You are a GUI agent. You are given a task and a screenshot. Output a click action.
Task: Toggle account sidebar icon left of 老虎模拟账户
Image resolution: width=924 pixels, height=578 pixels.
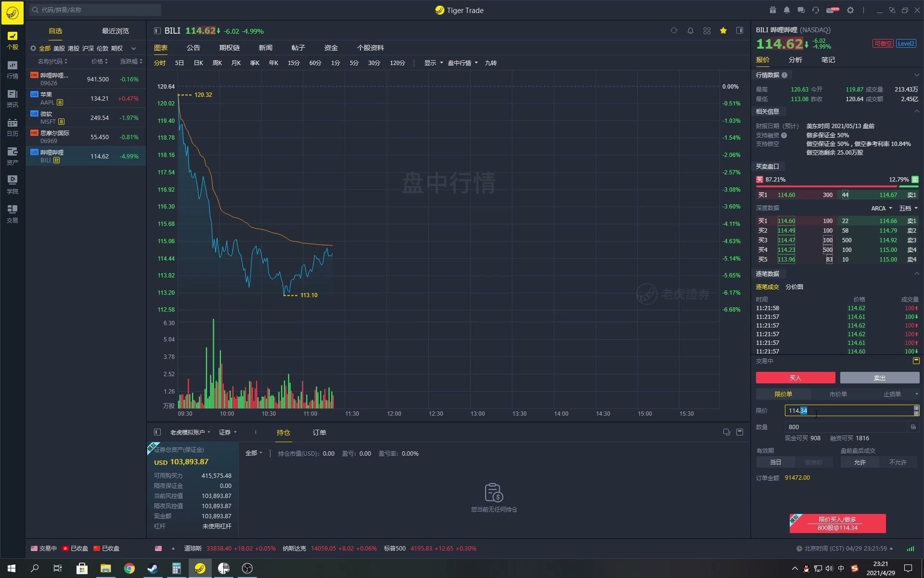(x=157, y=432)
